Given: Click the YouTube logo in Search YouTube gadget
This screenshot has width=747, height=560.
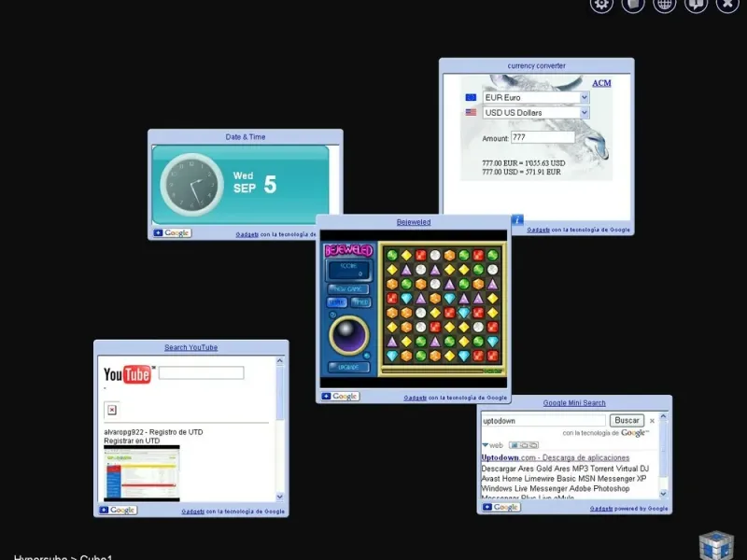Looking at the screenshot, I should (128, 374).
